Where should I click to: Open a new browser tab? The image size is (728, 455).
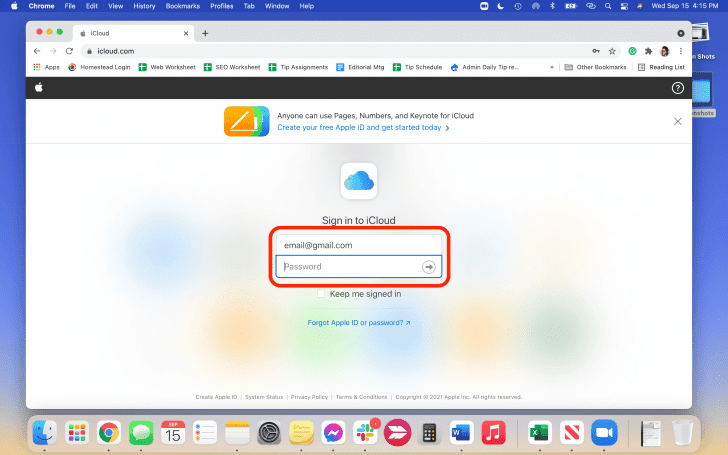205,33
